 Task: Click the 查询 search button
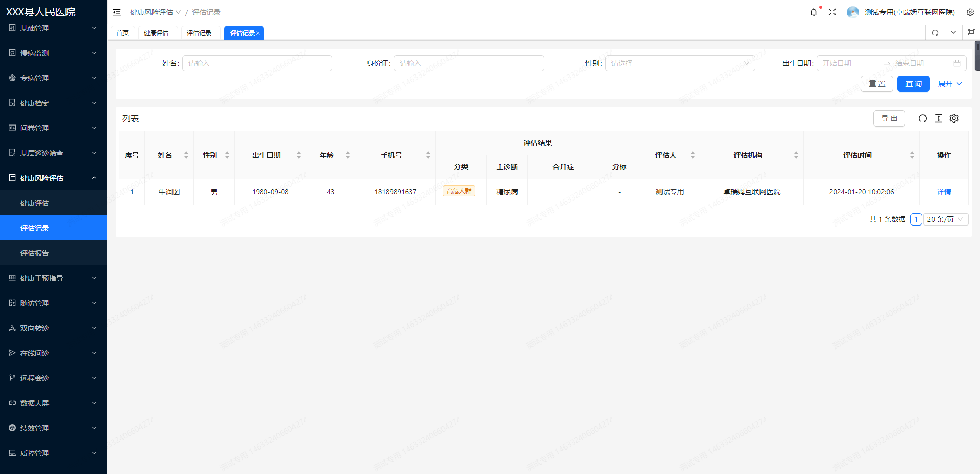(x=914, y=84)
